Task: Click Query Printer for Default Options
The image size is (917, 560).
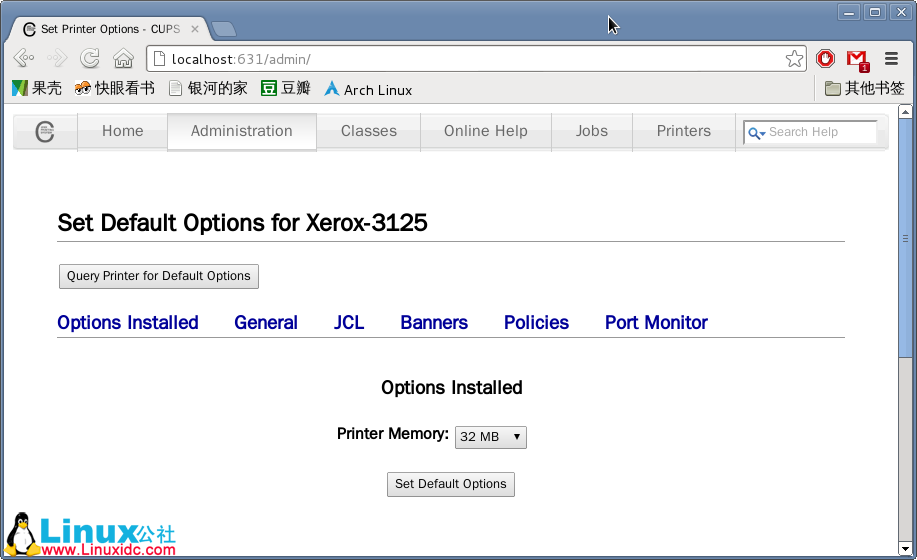Action: click(x=159, y=276)
